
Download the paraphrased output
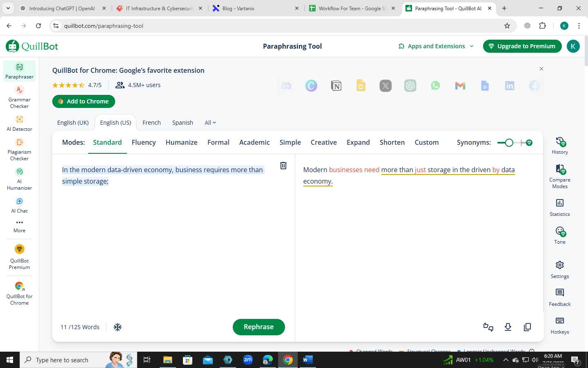coord(508,327)
